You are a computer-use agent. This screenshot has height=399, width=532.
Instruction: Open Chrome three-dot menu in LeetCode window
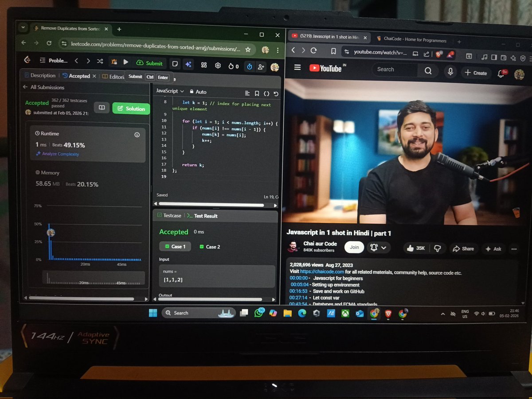(278, 50)
